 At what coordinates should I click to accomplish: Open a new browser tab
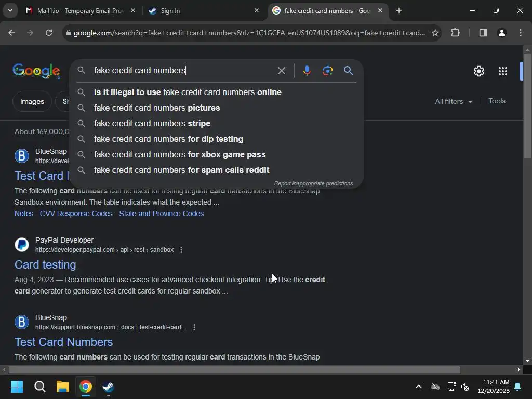399,11
